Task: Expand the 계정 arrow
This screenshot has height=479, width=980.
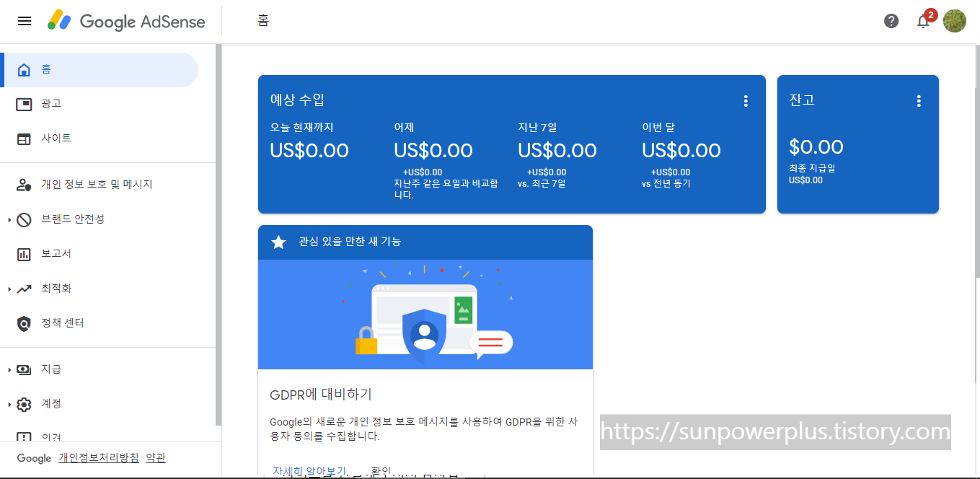Action: (x=9, y=404)
